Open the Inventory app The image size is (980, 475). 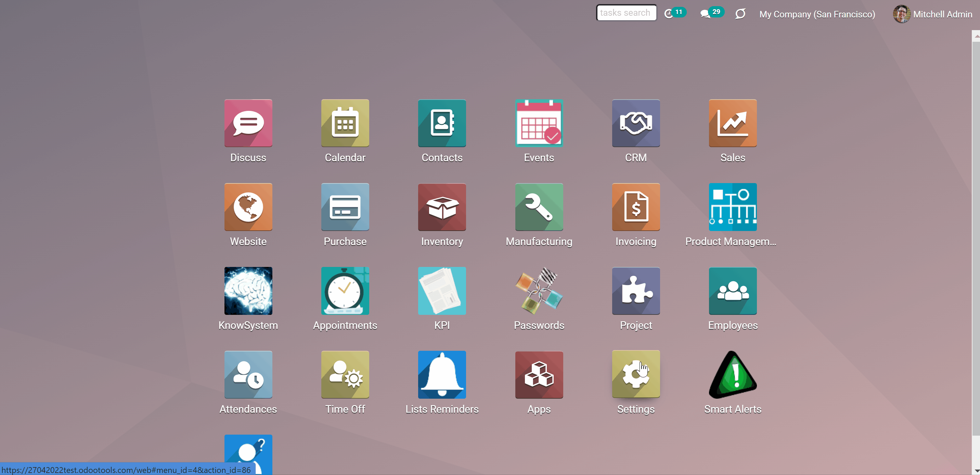pyautogui.click(x=442, y=207)
